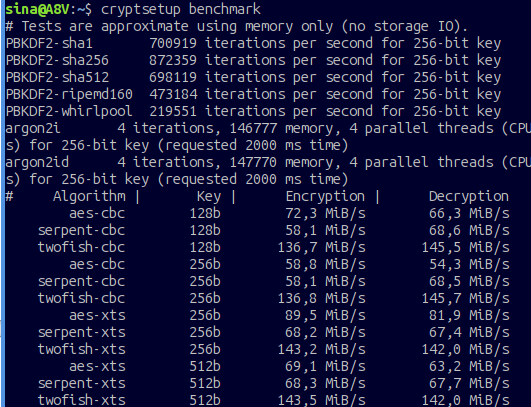This screenshot has height=407, width=531.
Task: Click the cryptsetup benchmark command text
Action: (181, 9)
